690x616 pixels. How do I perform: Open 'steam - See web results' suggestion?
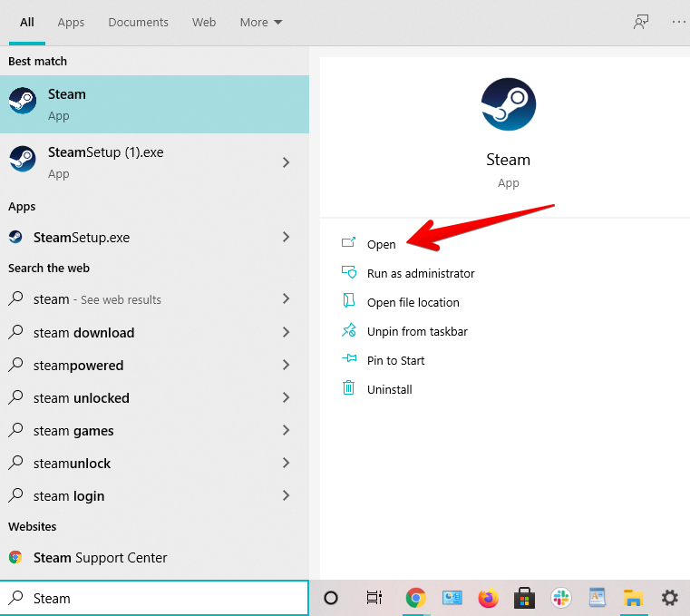(x=154, y=299)
